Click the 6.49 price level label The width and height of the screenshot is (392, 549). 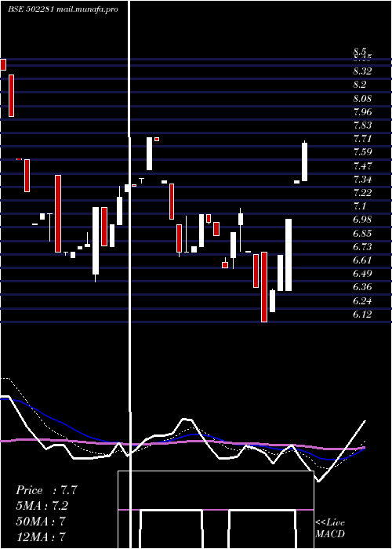[x=362, y=273]
